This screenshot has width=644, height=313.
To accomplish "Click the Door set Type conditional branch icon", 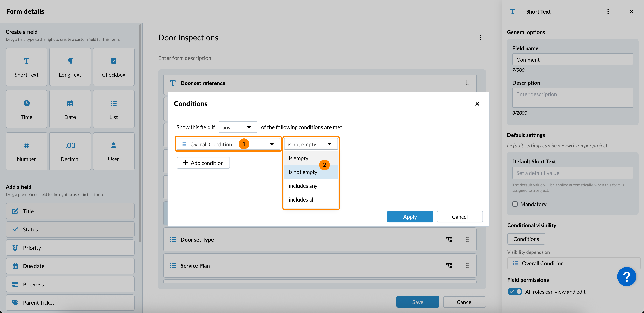I will click(x=449, y=239).
